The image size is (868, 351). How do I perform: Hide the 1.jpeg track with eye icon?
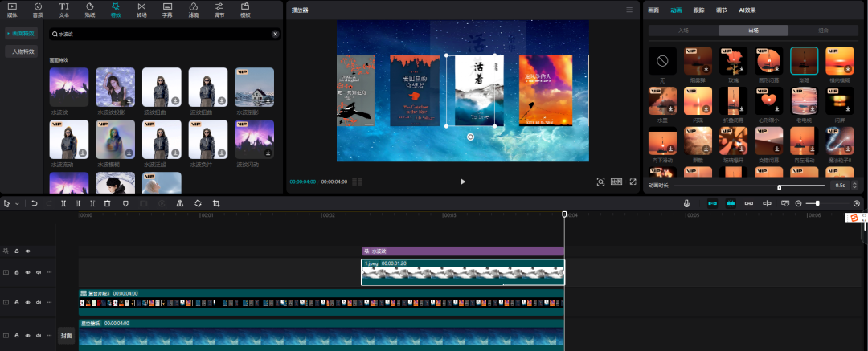click(x=27, y=272)
